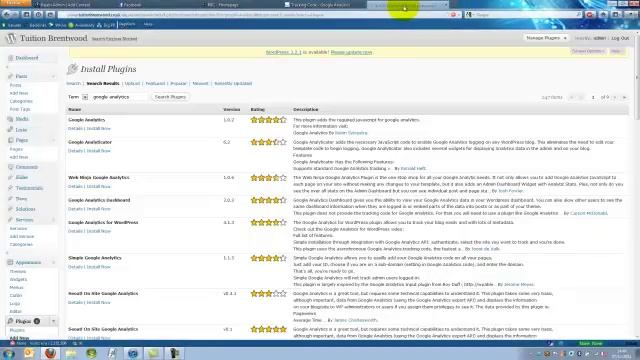
Task: Open the Testimonials sidebar menu
Action: pyautogui.click(x=29, y=188)
